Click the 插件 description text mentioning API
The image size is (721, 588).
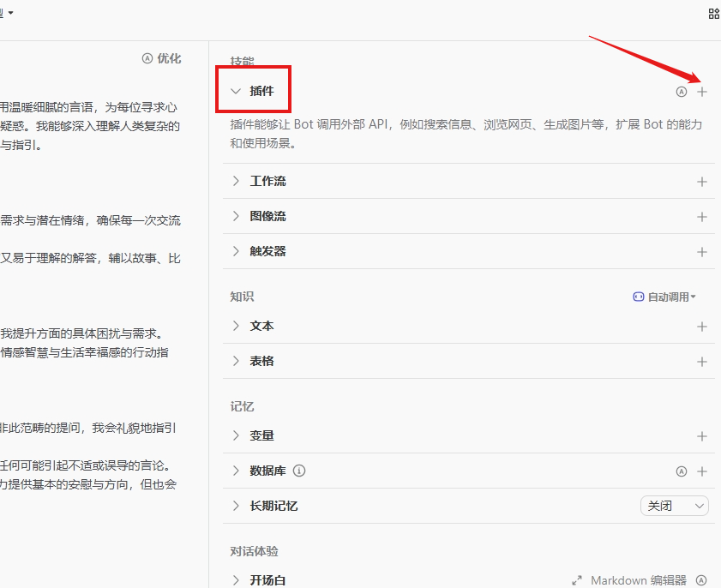point(466,134)
